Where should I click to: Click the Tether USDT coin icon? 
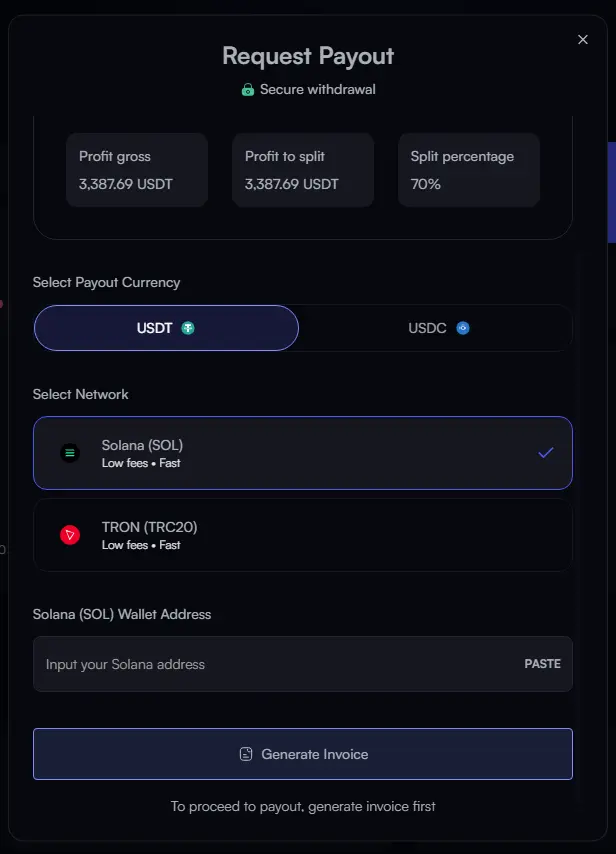tap(187, 328)
